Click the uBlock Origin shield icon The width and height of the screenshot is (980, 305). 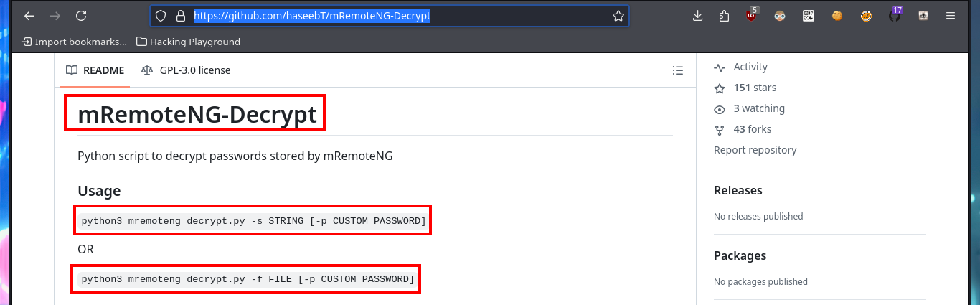[752, 15]
